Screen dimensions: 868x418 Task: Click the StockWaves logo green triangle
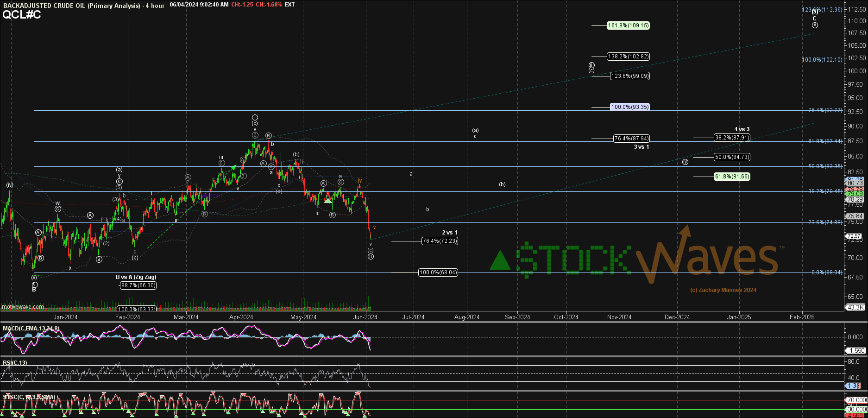coord(500,261)
